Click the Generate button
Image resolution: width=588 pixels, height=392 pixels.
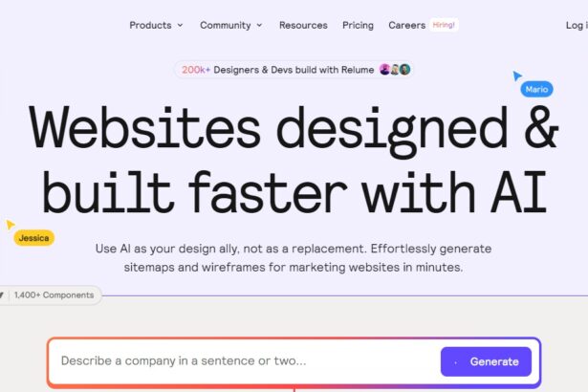[x=486, y=361]
